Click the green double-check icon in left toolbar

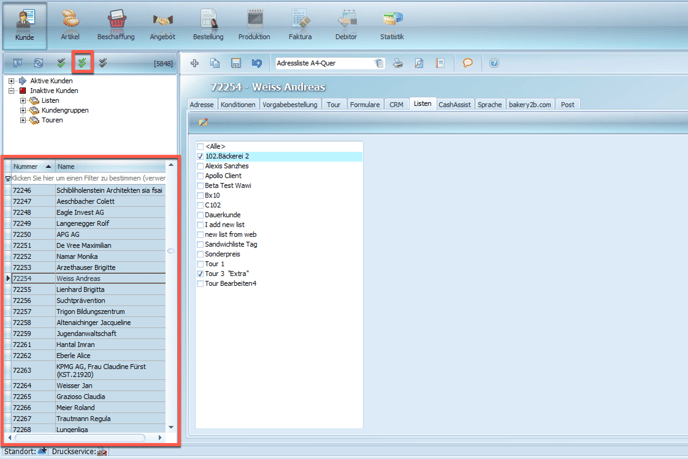82,63
